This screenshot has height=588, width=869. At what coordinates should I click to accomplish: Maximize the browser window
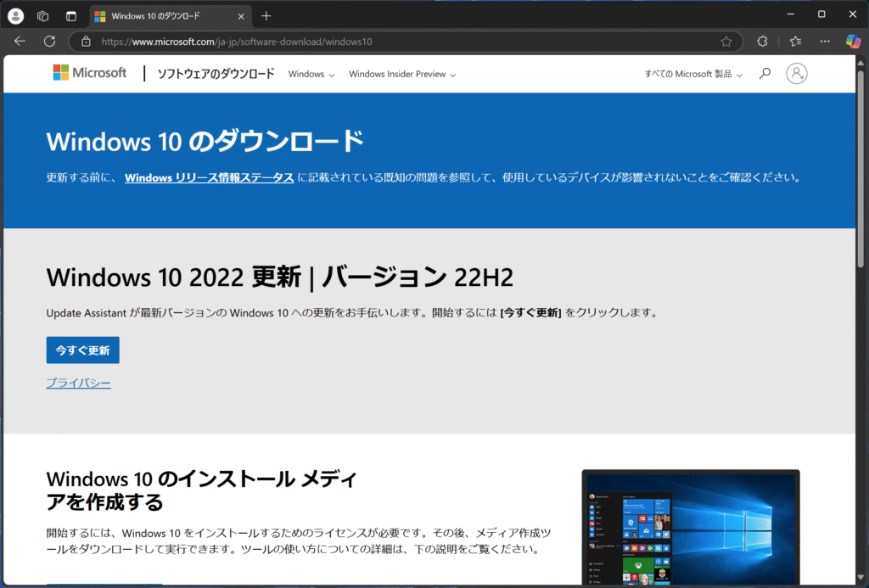point(821,14)
